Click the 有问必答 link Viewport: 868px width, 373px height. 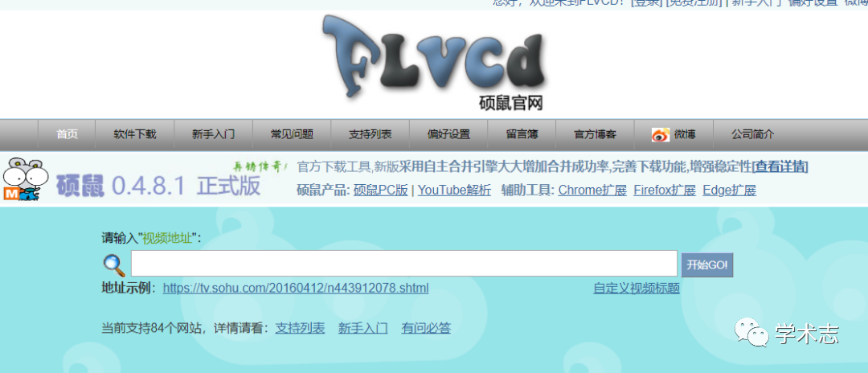(426, 328)
